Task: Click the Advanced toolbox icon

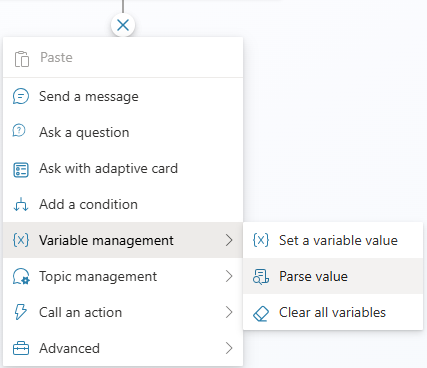Action: pyautogui.click(x=21, y=348)
